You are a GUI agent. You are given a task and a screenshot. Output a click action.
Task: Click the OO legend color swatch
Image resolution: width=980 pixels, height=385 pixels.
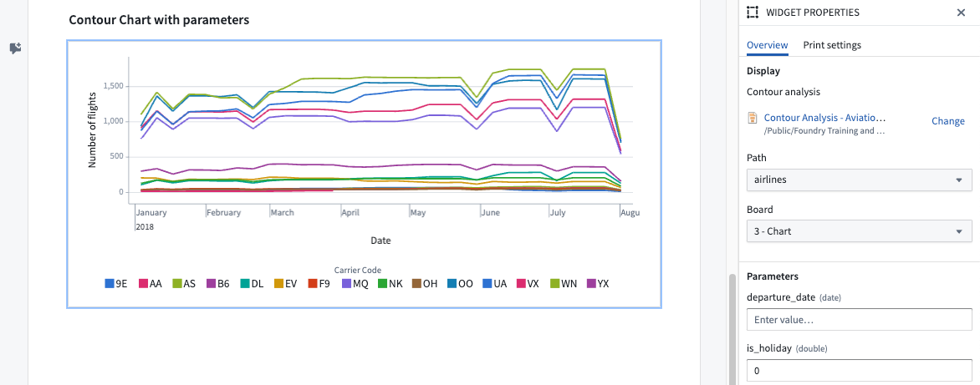(452, 284)
